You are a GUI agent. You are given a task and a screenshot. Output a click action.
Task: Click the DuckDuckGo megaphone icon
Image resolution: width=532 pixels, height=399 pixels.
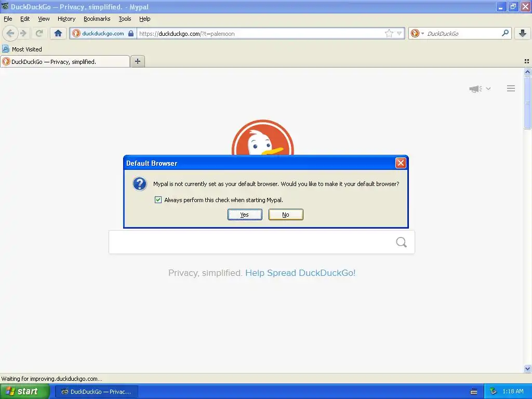pos(475,89)
